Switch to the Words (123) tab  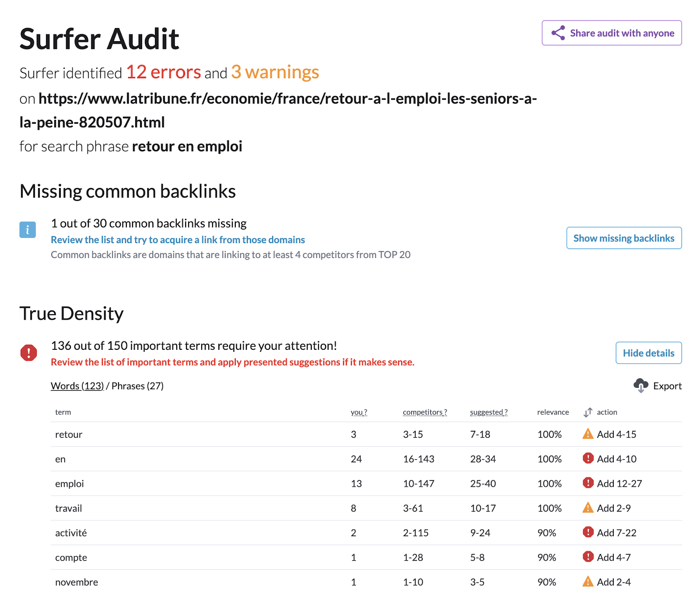pos(77,386)
